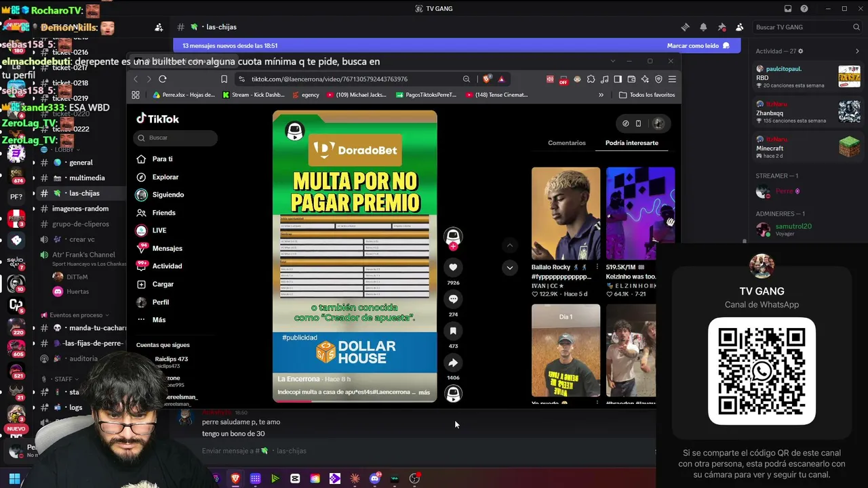This screenshot has width=868, height=488.
Task: Show pinned messages in Discord
Action: coord(722,27)
